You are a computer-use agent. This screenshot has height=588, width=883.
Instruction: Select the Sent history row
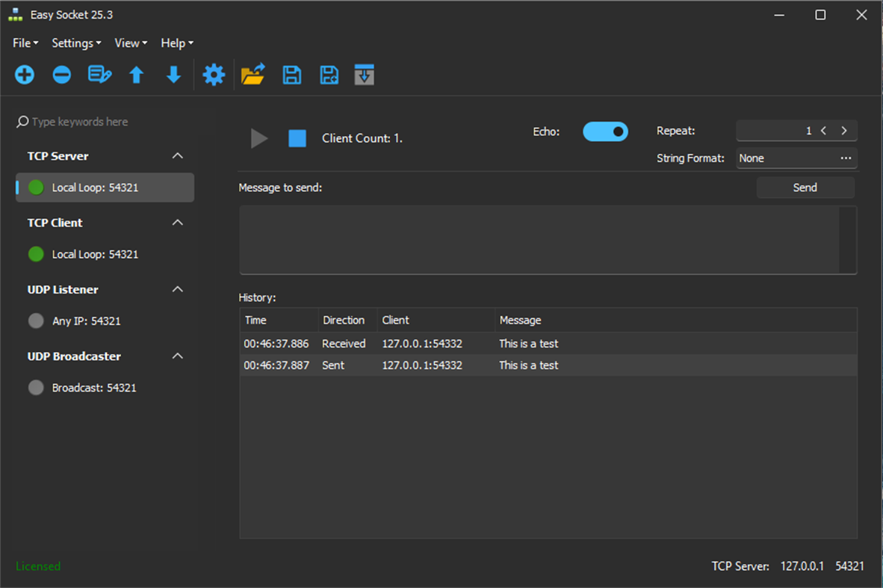pos(548,365)
